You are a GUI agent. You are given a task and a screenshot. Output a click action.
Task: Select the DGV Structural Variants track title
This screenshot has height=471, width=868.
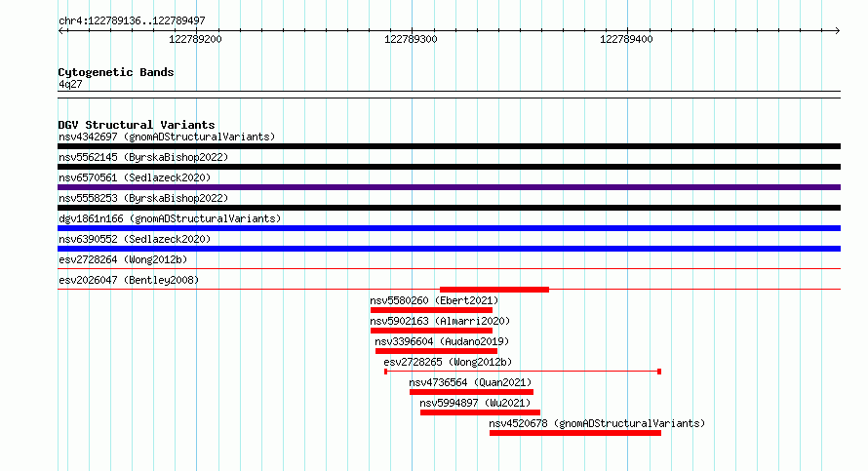coord(137,125)
